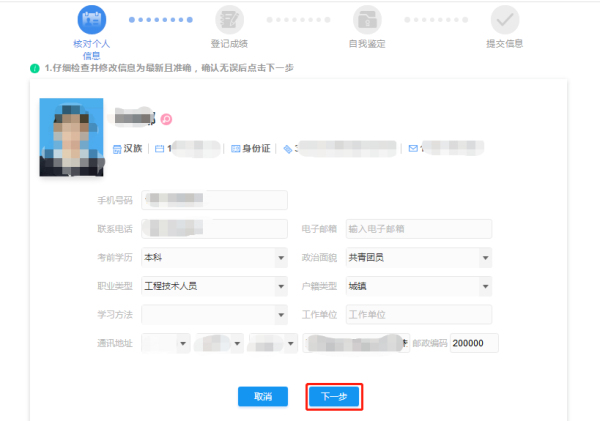Click the tag icon in profile row
600x421 pixels.
point(288,149)
